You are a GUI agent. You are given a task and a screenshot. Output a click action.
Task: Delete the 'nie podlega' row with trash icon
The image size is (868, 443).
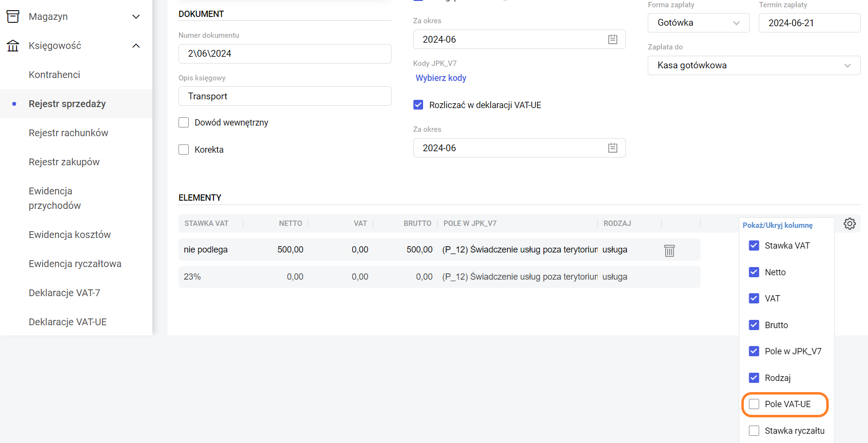(x=669, y=250)
